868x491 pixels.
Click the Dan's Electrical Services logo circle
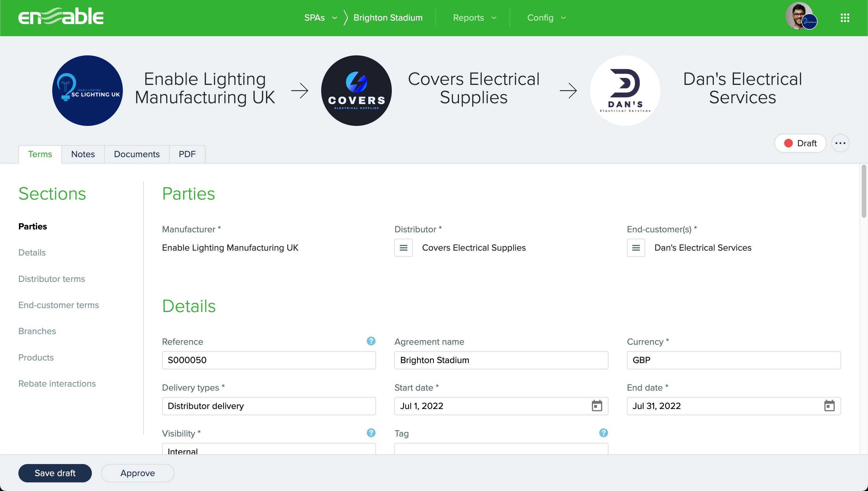[625, 90]
